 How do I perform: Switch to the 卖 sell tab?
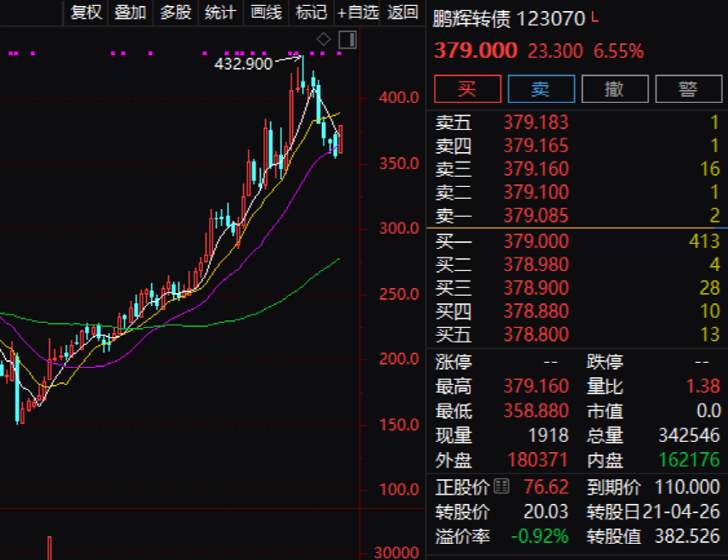tap(541, 88)
